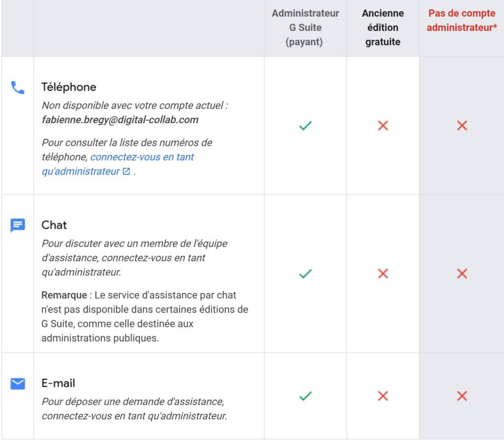Screen dimensions: 504x440
Task: Select the "Administrateur G Suite (payant)" column header
Action: click(x=305, y=28)
